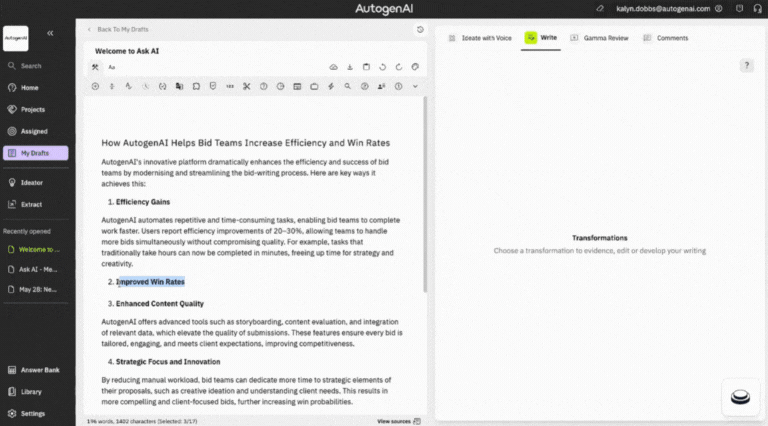Click the person persona icon in toolbar

pyautogui.click(x=381, y=86)
